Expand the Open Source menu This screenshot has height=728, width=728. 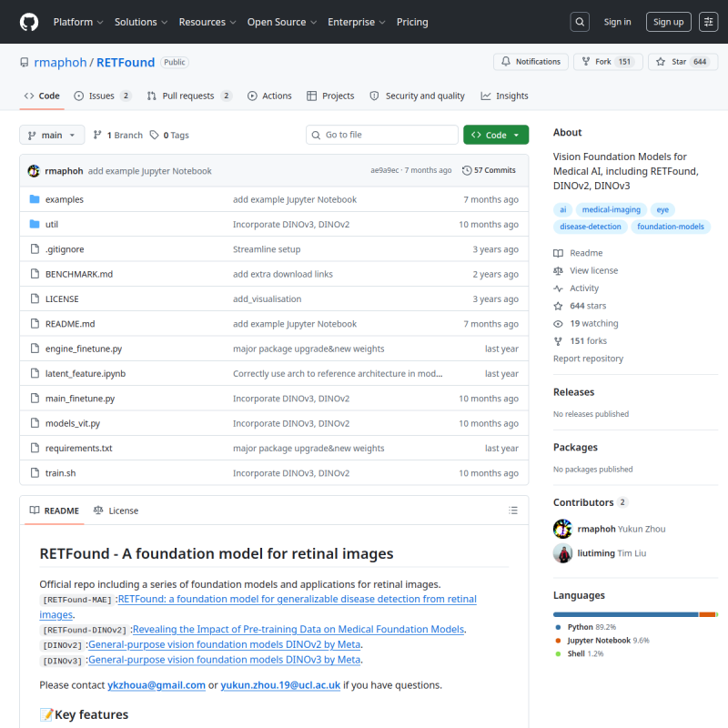282,22
